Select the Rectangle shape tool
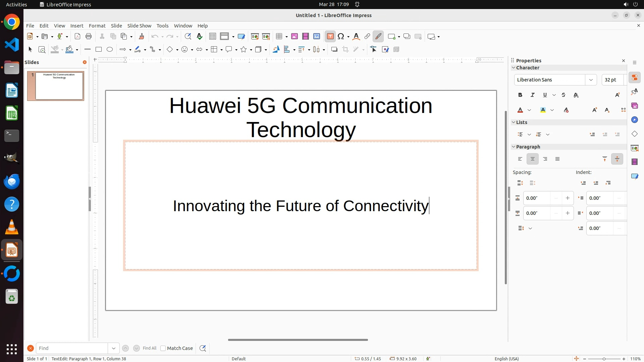 (x=99, y=50)
